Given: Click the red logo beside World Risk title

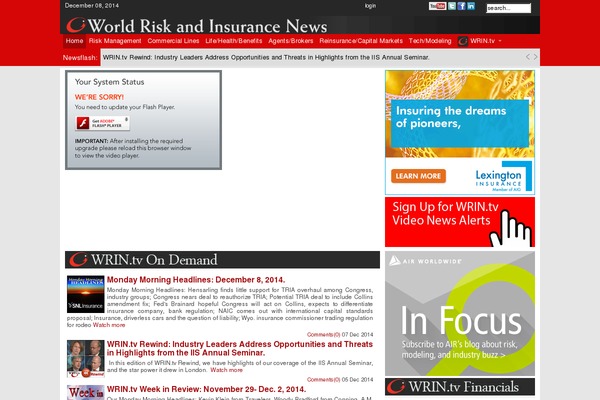Looking at the screenshot, I should click(75, 25).
